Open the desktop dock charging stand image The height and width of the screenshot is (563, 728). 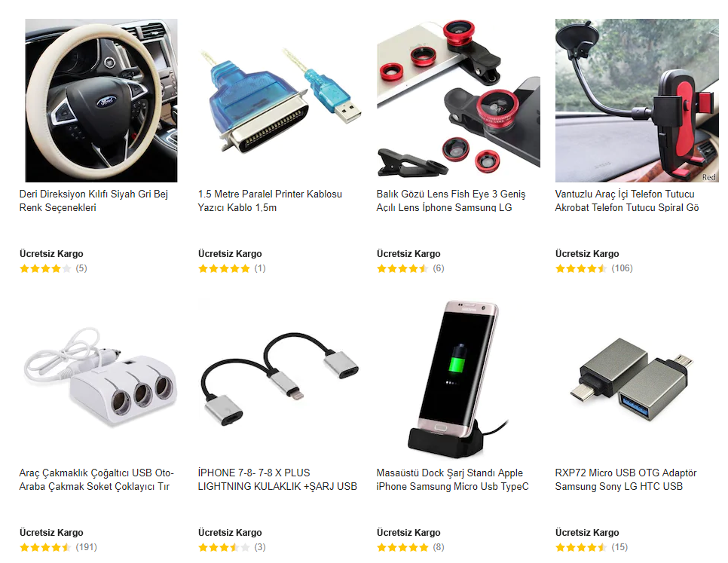click(458, 379)
